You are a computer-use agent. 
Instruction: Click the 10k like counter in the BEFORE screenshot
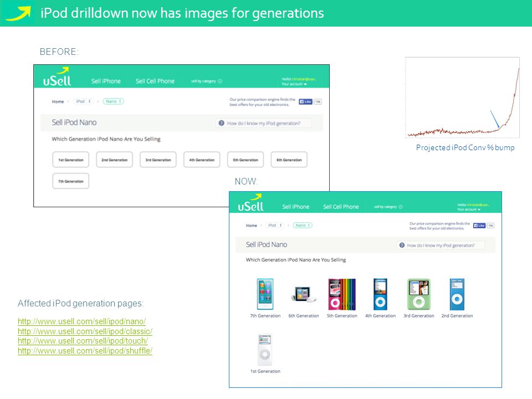pyautogui.click(x=318, y=101)
